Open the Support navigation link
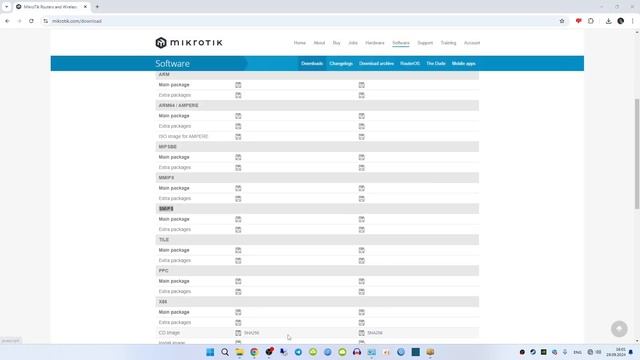The image size is (640, 360). [425, 43]
